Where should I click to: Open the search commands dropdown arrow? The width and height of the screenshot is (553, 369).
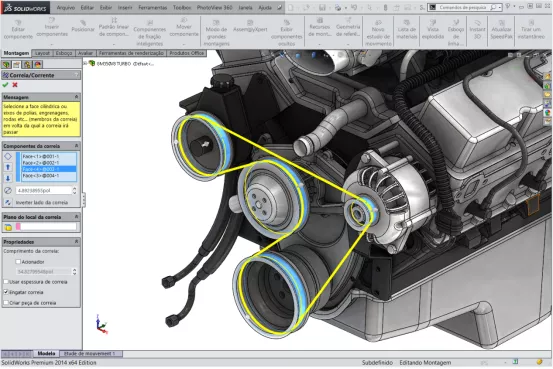click(x=500, y=7)
